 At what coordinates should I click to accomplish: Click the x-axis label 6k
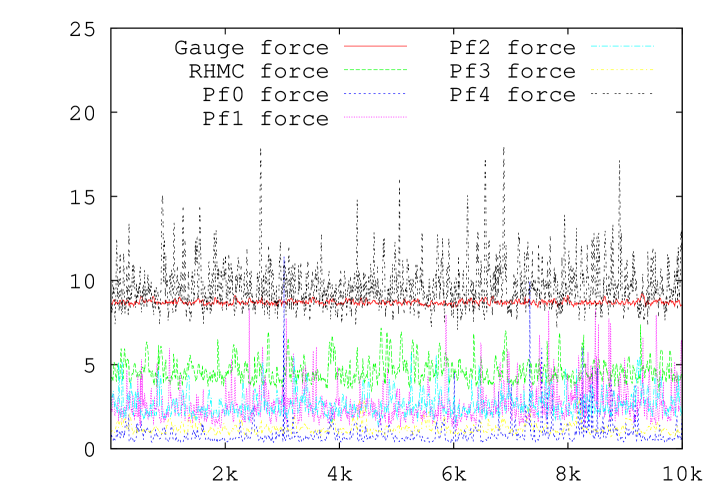point(454,474)
